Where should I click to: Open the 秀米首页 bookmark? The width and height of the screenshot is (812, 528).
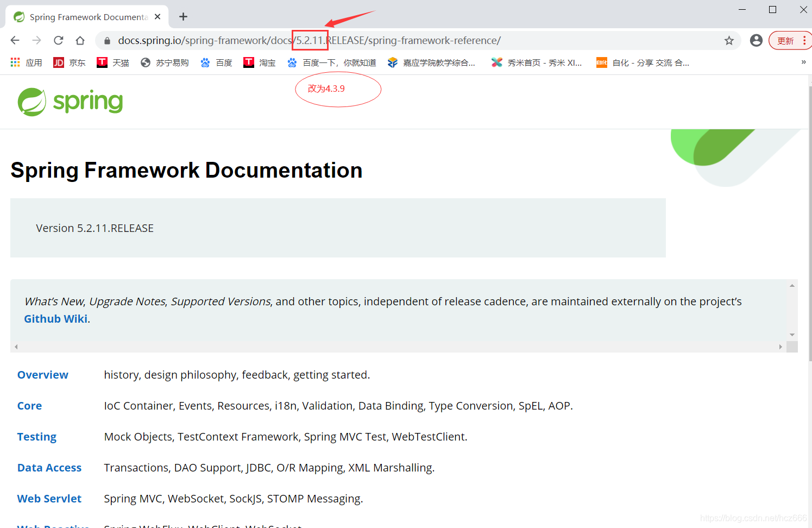pyautogui.click(x=537, y=62)
